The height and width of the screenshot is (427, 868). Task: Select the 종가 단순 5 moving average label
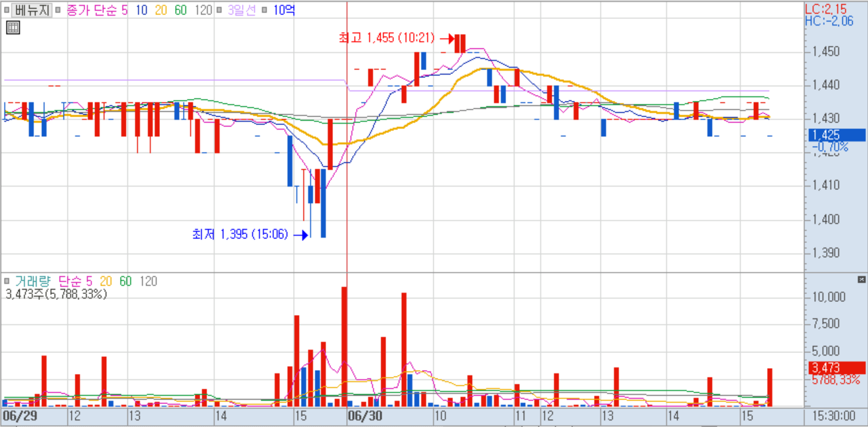[97, 10]
